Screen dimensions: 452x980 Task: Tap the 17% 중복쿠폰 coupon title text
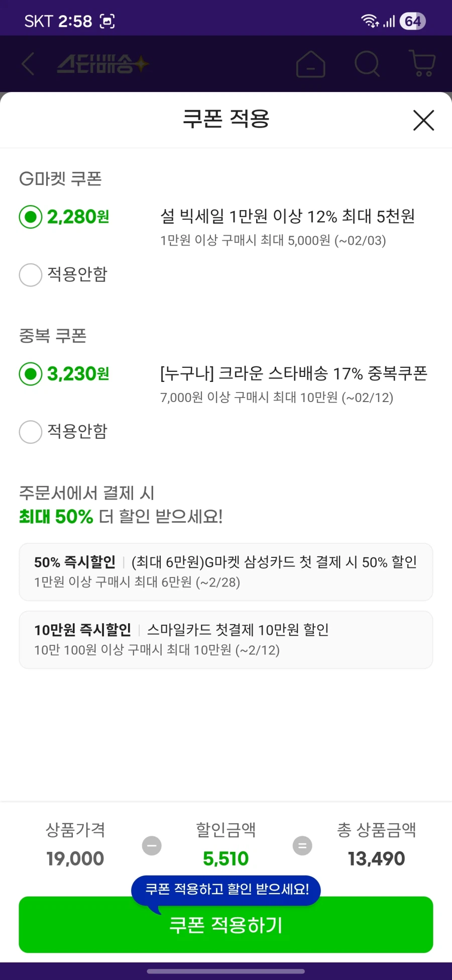294,374
